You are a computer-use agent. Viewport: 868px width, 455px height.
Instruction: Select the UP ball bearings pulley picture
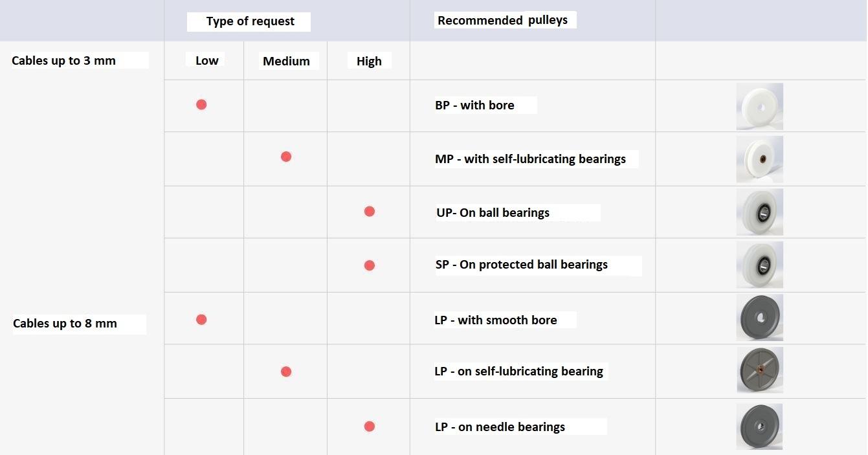(x=760, y=212)
